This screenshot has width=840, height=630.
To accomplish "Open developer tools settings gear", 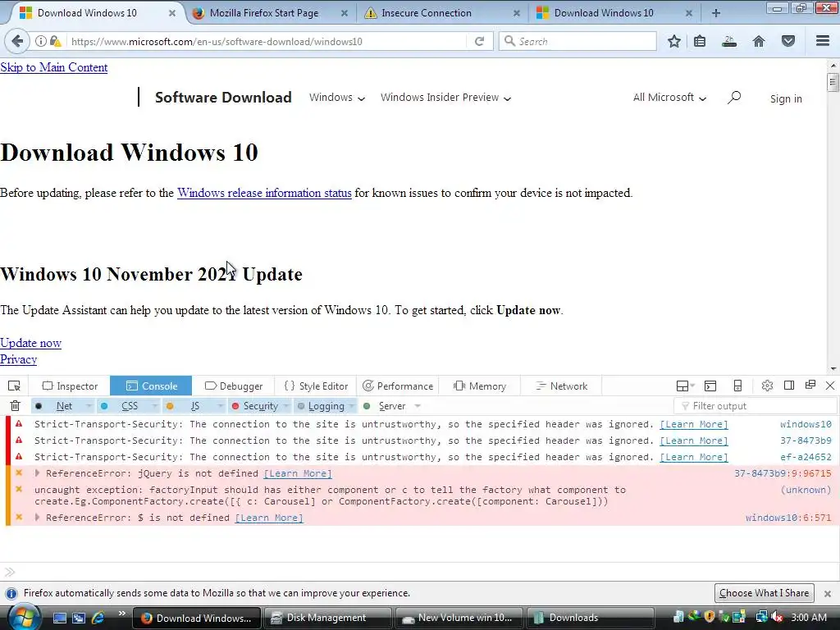I will pos(767,386).
